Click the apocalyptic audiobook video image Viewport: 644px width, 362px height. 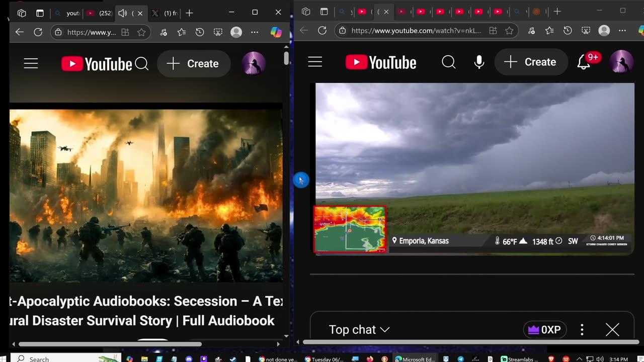point(146,196)
